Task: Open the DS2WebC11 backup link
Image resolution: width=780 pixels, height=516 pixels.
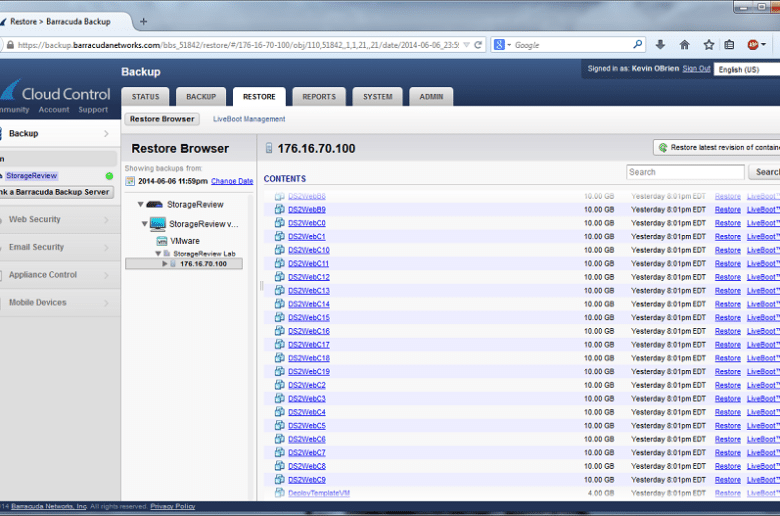Action: click(x=308, y=264)
